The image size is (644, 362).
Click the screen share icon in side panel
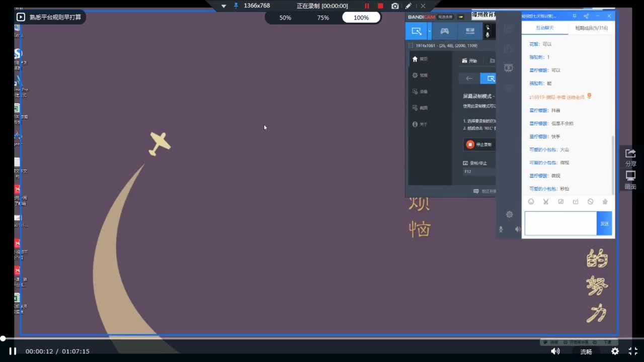tap(509, 68)
